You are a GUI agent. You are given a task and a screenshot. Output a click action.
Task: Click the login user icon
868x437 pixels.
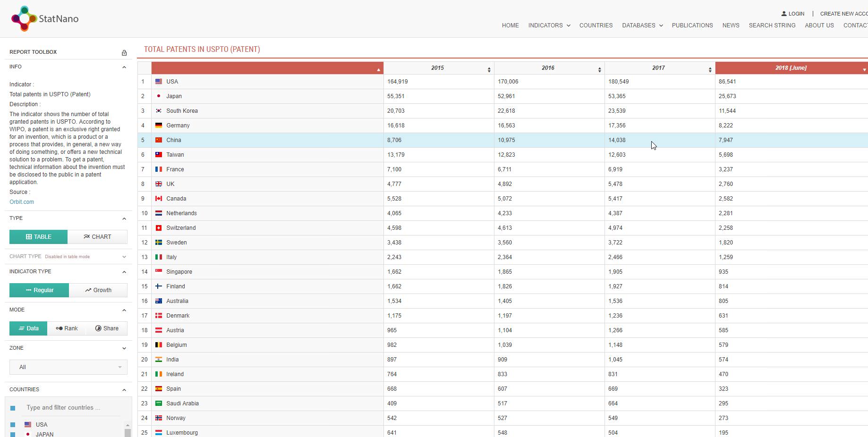tap(784, 14)
